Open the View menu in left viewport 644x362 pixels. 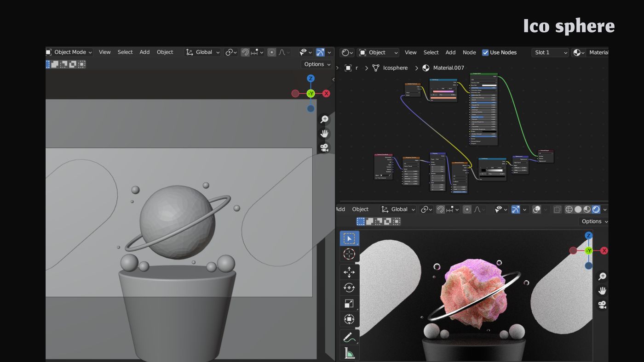coord(105,52)
